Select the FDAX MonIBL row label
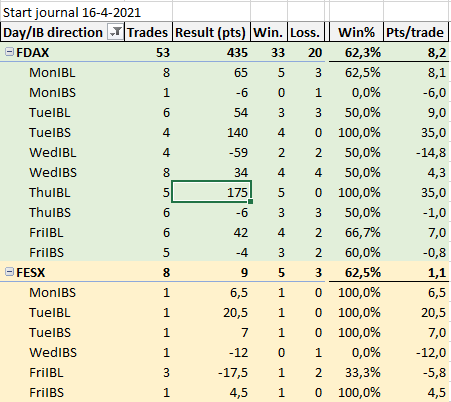Screen dimensions: 451x402 pos(52,72)
